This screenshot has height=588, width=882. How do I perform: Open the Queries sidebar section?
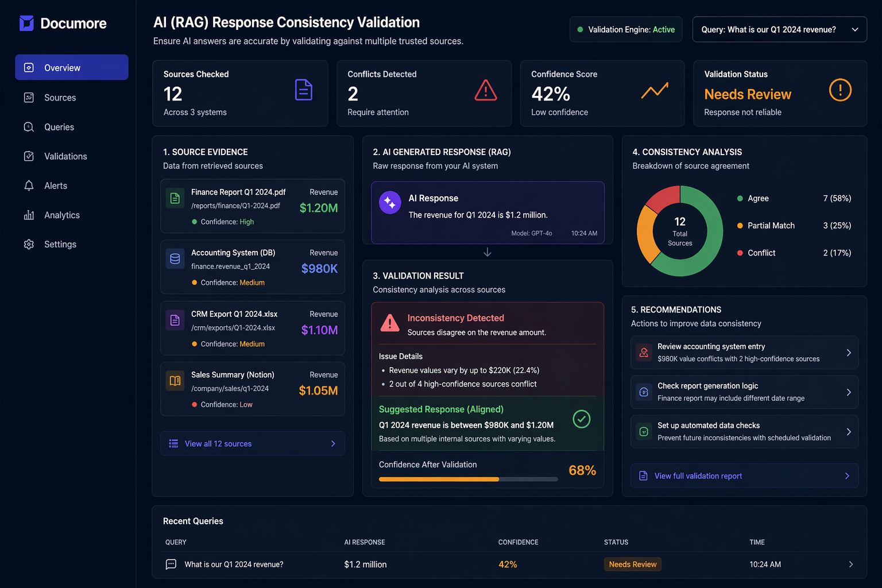[x=72, y=127]
